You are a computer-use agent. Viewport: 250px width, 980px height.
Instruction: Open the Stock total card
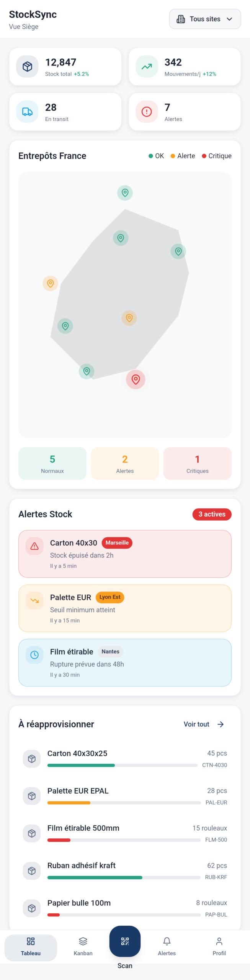(65, 67)
